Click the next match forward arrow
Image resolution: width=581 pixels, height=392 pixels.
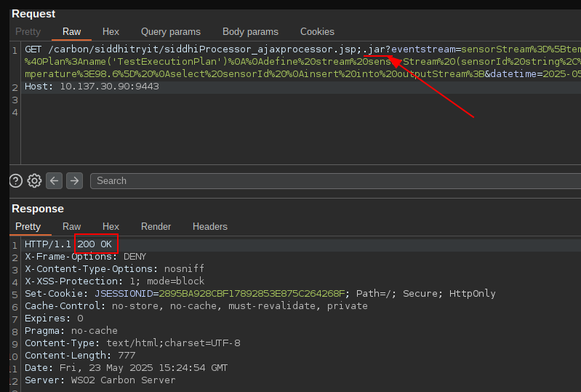click(x=74, y=180)
